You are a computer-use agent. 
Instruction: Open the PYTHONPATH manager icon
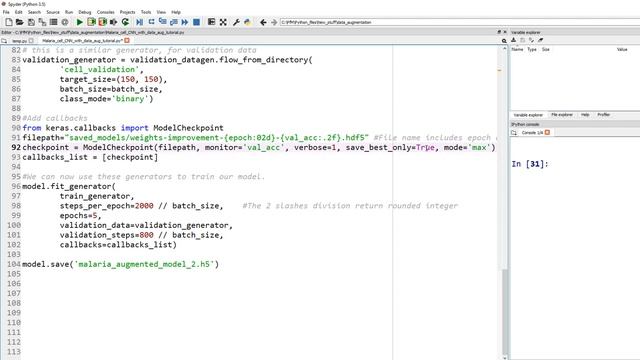click(x=247, y=22)
